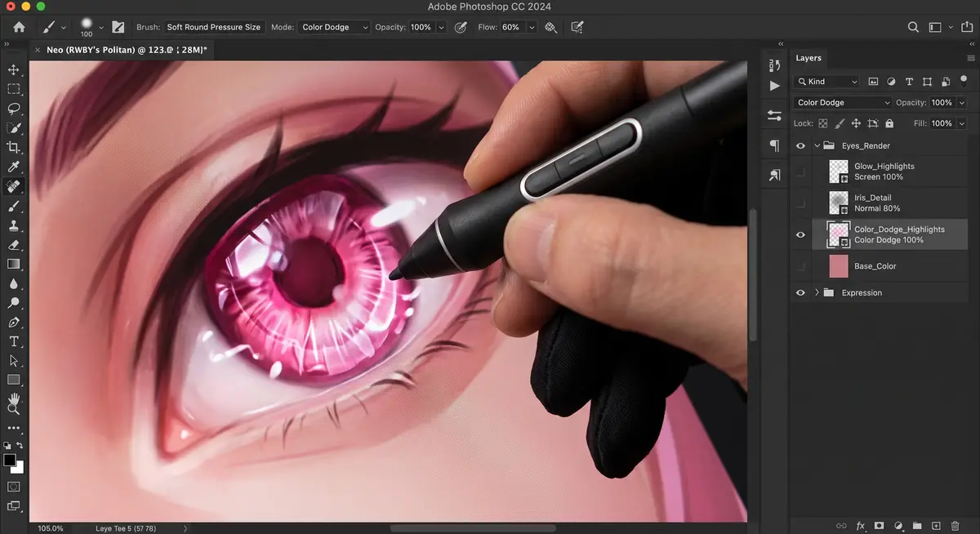Open the layer blend mode dropdown
This screenshot has width=980, height=534.
[x=843, y=103]
